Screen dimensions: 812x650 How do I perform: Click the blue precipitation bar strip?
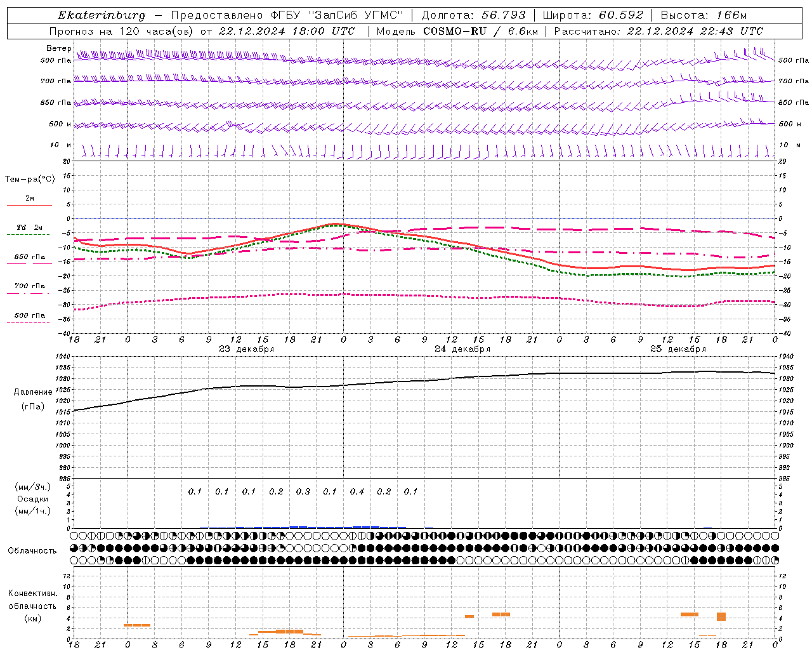(x=320, y=527)
